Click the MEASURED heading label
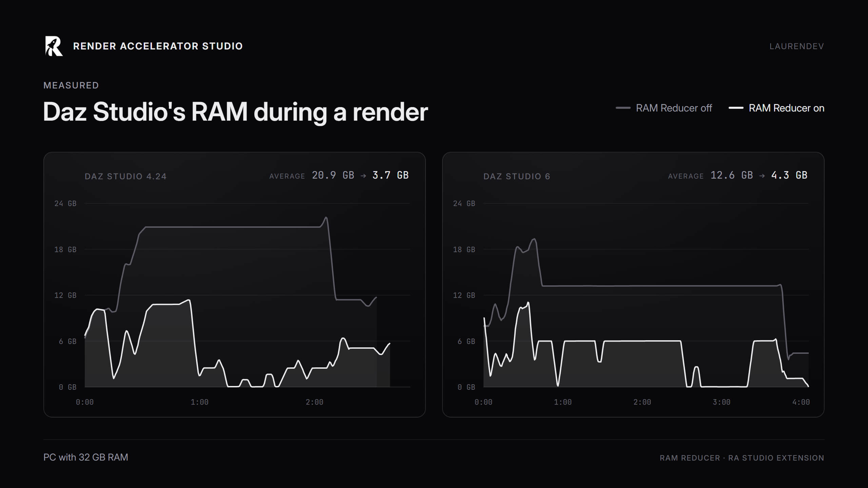 point(71,85)
